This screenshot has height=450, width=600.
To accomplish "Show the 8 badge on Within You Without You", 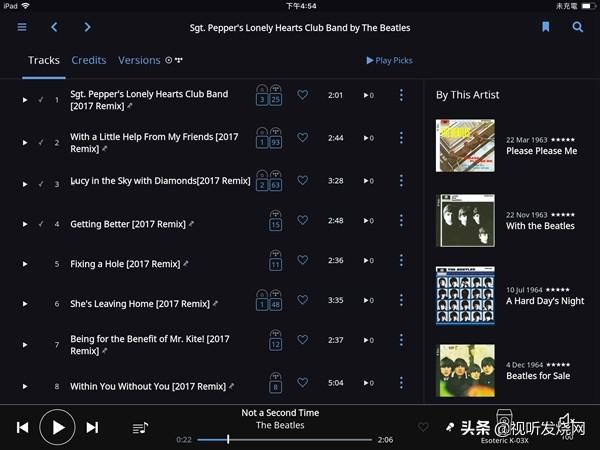I will click(276, 383).
